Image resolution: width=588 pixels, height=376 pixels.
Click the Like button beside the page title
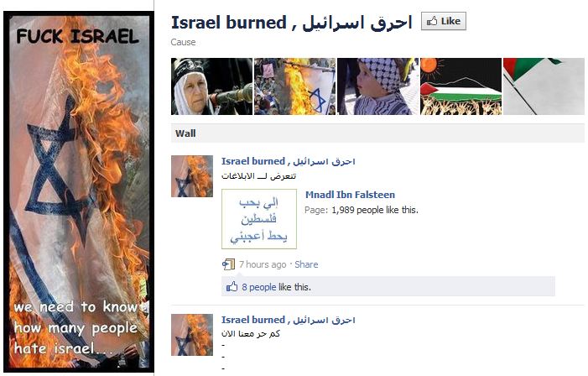(x=444, y=21)
